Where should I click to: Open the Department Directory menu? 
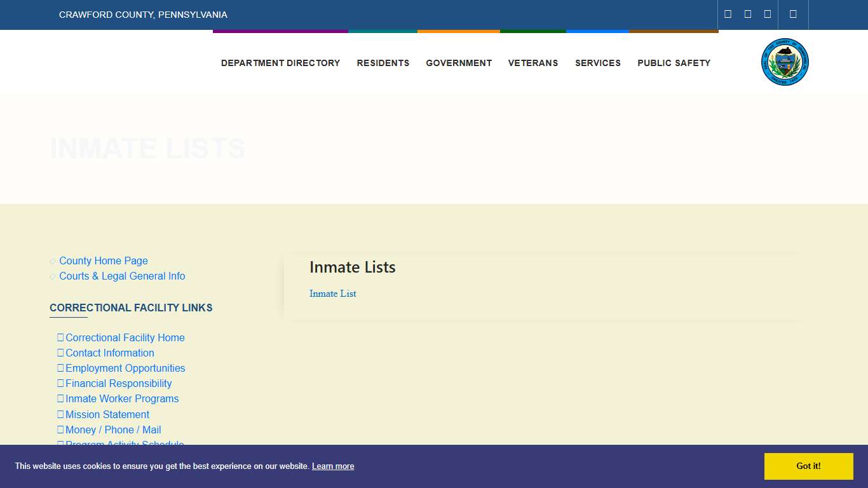[x=280, y=63]
